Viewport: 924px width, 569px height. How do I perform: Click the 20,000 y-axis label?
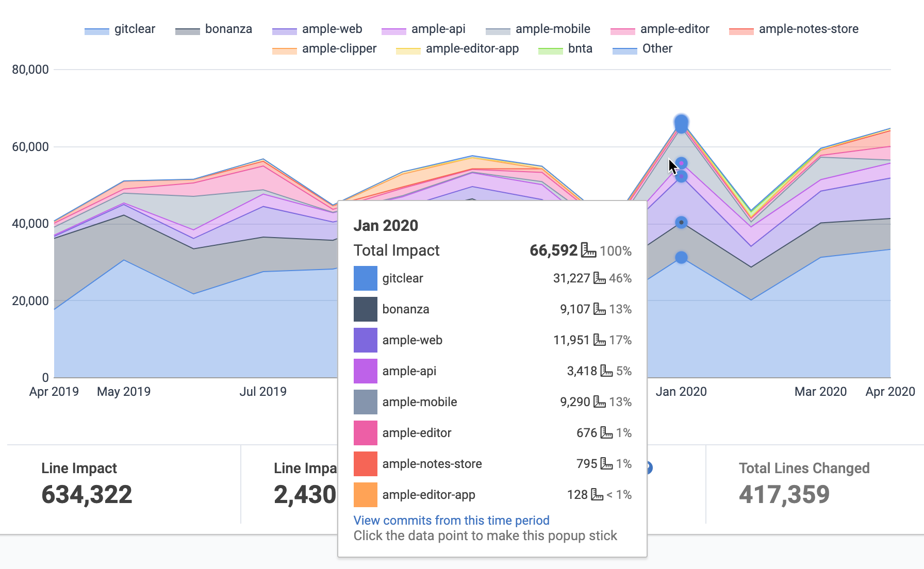[30, 301]
